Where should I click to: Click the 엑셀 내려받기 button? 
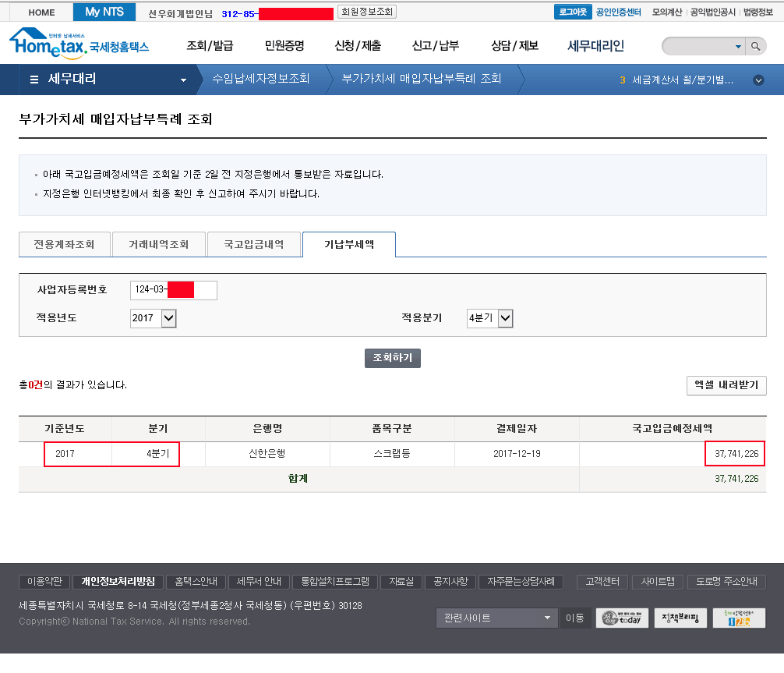point(726,386)
